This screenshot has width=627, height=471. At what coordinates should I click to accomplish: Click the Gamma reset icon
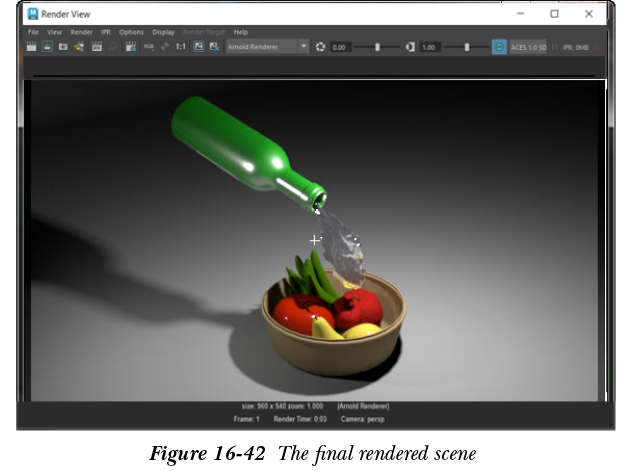(410, 47)
